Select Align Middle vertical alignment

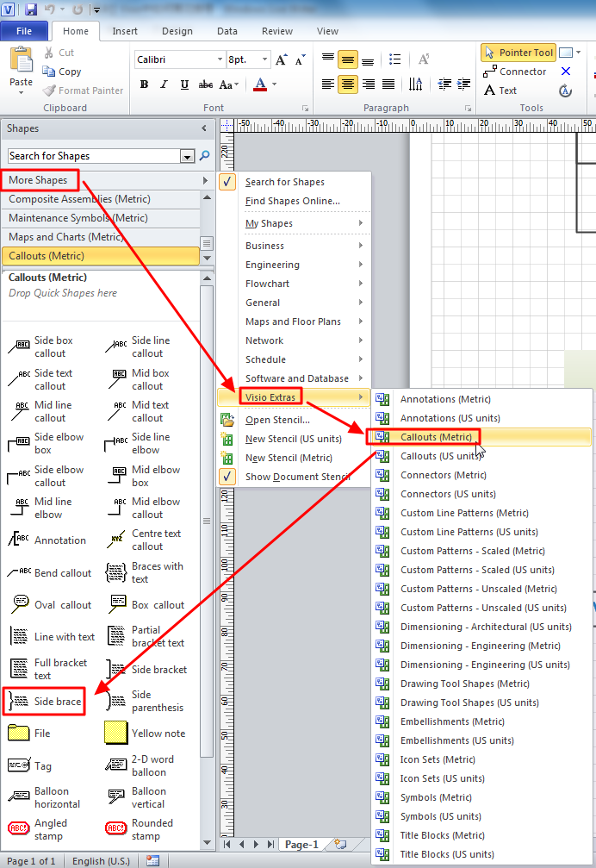(348, 59)
